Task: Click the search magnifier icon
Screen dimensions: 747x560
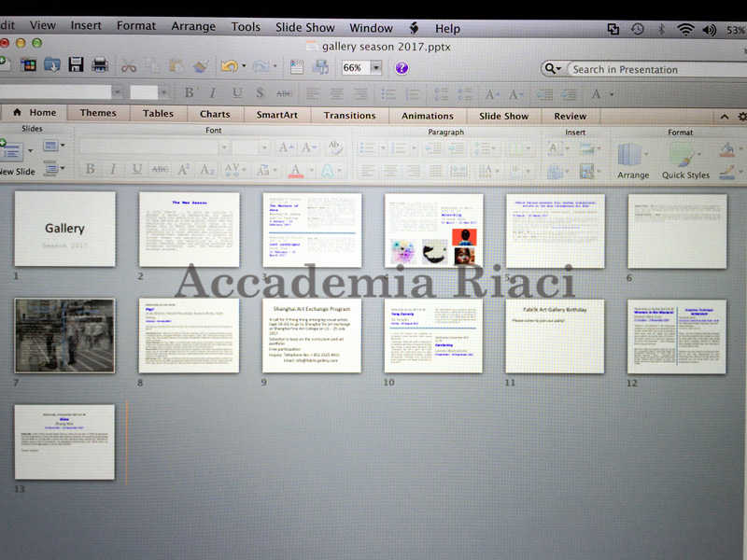Action: pyautogui.click(x=550, y=69)
